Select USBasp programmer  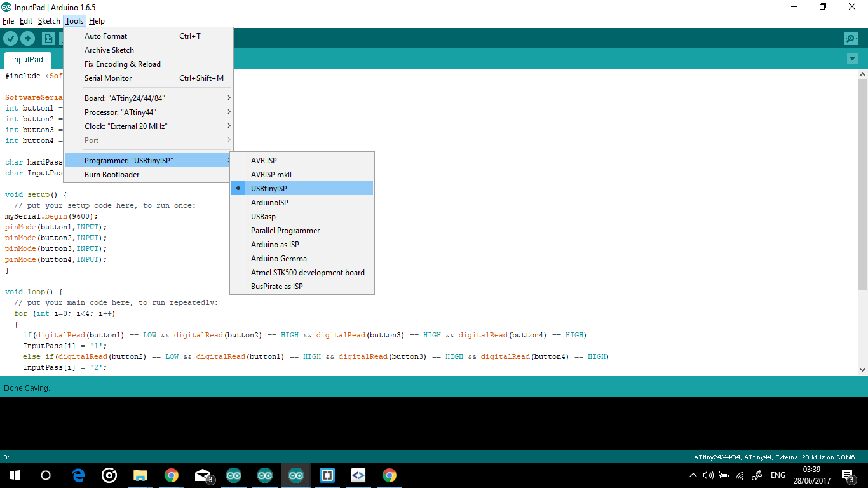pos(302,217)
